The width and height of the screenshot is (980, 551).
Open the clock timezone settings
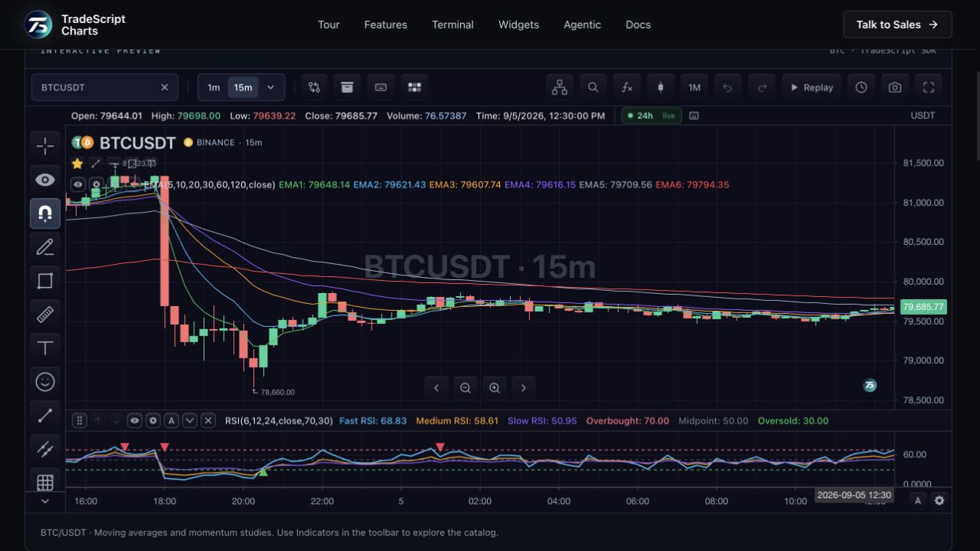862,87
